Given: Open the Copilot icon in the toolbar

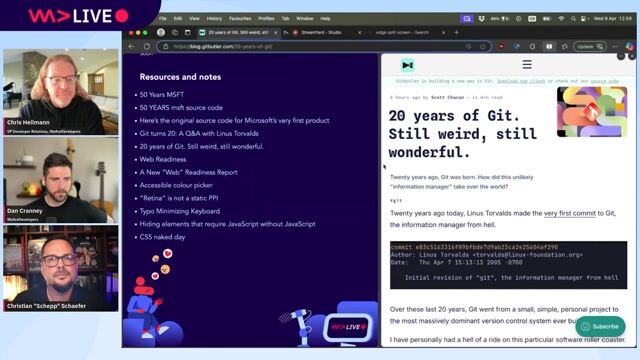Looking at the screenshot, I should pyautogui.click(x=630, y=47).
